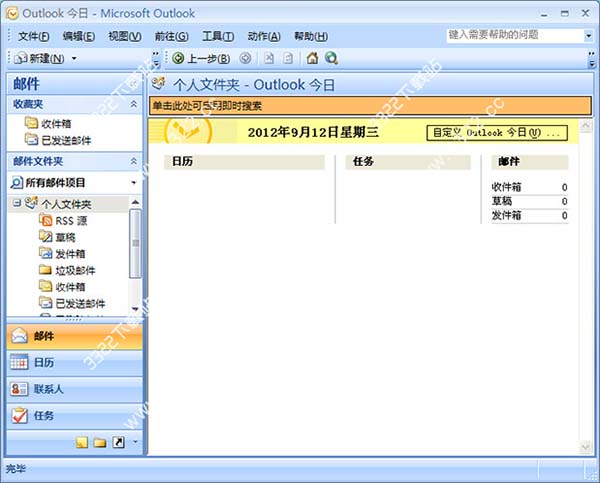
Task: Click the Mail (邮件) section header
Action: 530,162
